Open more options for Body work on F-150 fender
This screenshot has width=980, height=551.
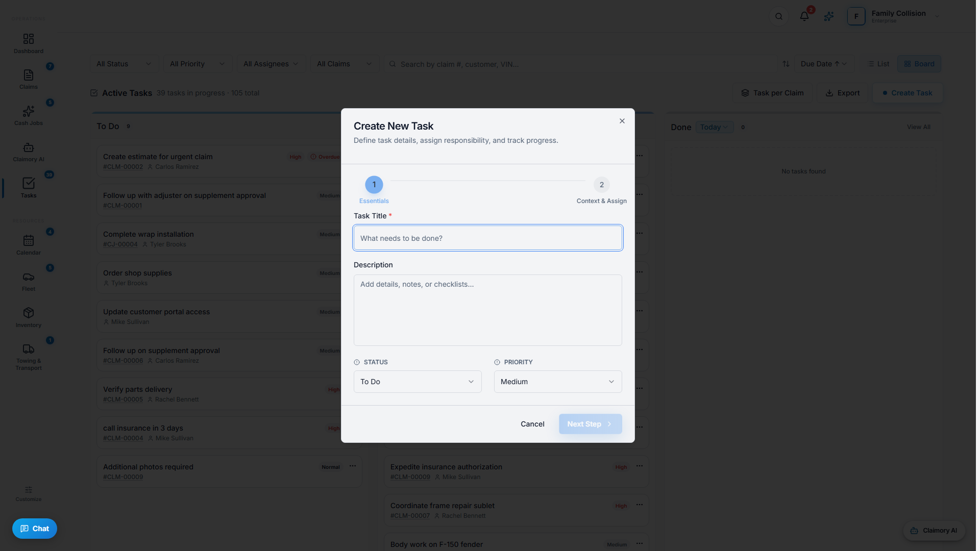tap(640, 544)
